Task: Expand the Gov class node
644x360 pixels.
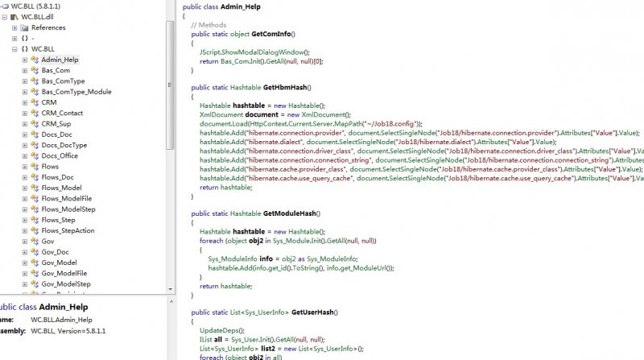Action: pyautogui.click(x=25, y=242)
